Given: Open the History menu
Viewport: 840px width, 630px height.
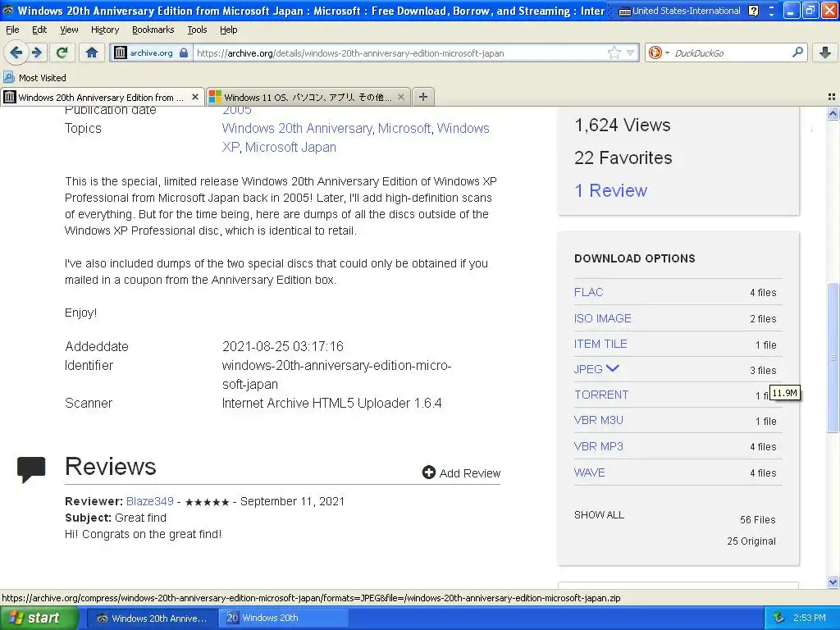Looking at the screenshot, I should pyautogui.click(x=105, y=30).
